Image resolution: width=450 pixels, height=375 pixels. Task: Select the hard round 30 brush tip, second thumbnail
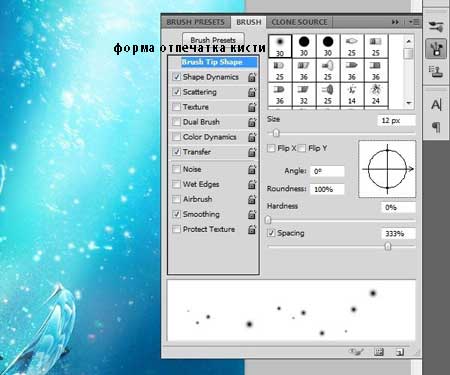(x=304, y=46)
